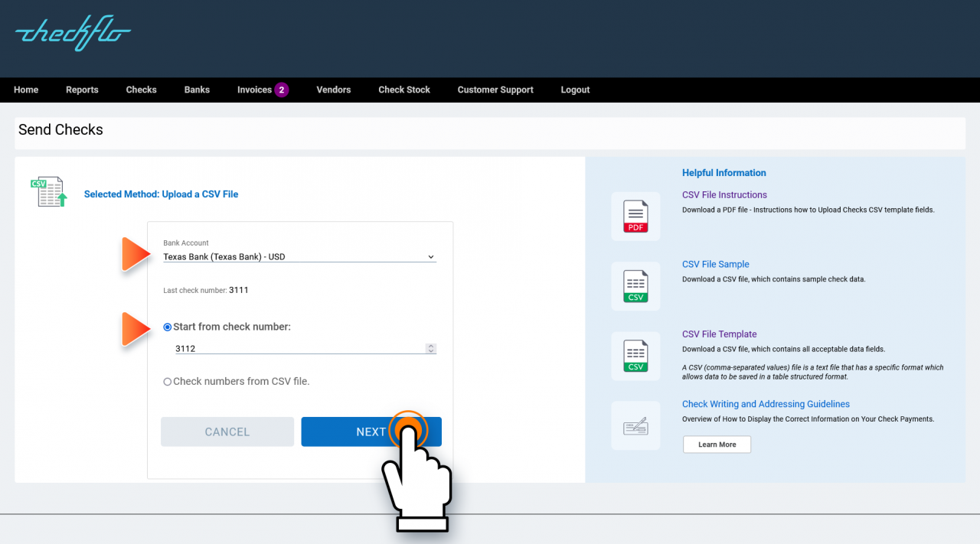Choose the orange arrow next to check number

pos(135,327)
